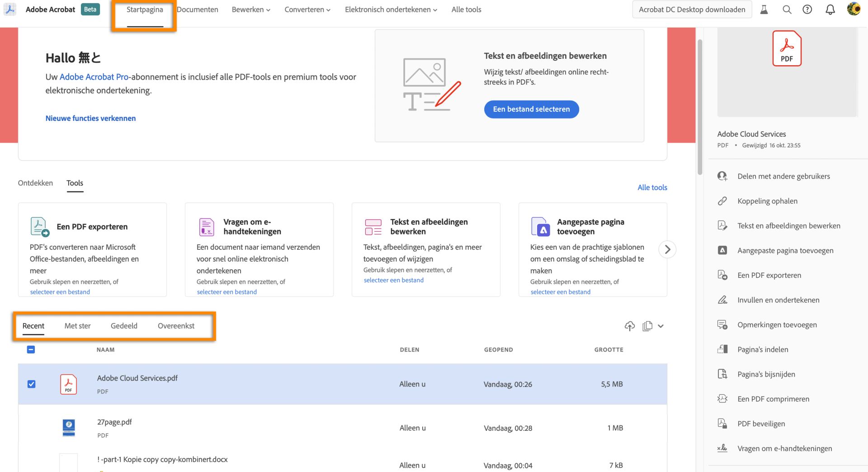This screenshot has height=472, width=868.
Task: Click the Vragen om e-handtekeningen card icon
Action: click(207, 227)
